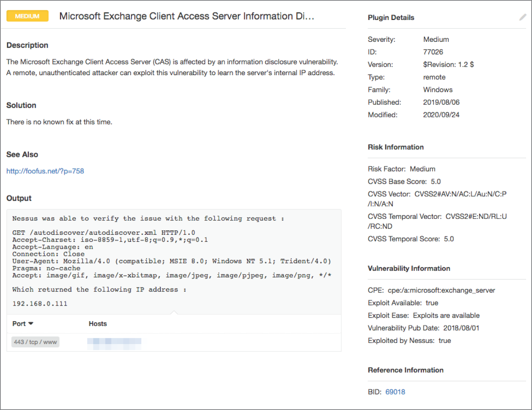Screen dimensions: 532x410
Task: Click the Risk Factor: Medium line
Action: click(x=401, y=169)
